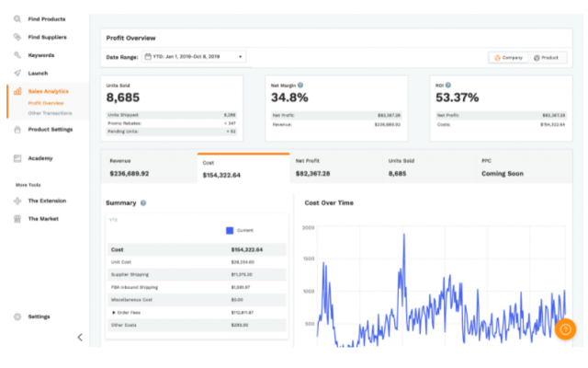
Task: Click the 8,685 Units Sold value
Action: coord(123,98)
